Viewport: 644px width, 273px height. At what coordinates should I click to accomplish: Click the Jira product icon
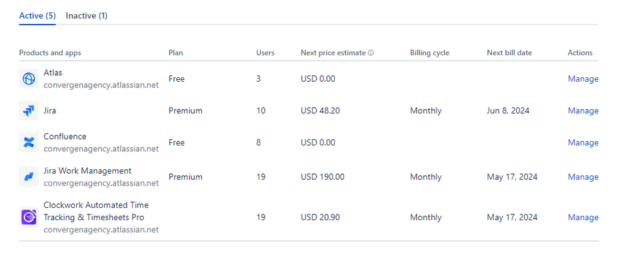pyautogui.click(x=29, y=111)
